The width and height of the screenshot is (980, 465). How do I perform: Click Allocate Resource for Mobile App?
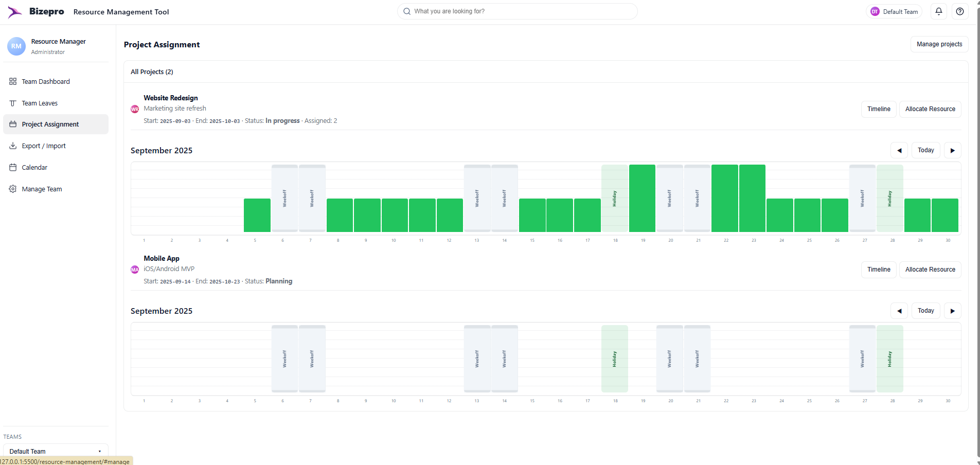coord(930,269)
